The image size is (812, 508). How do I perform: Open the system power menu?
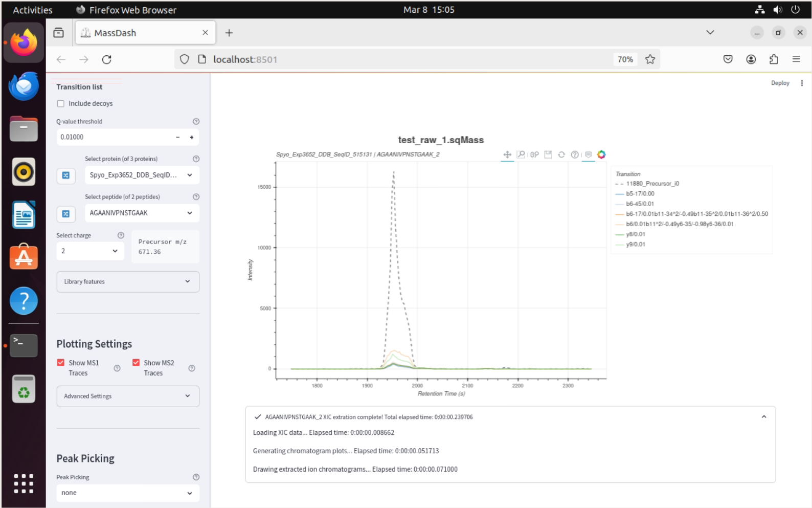click(x=795, y=10)
